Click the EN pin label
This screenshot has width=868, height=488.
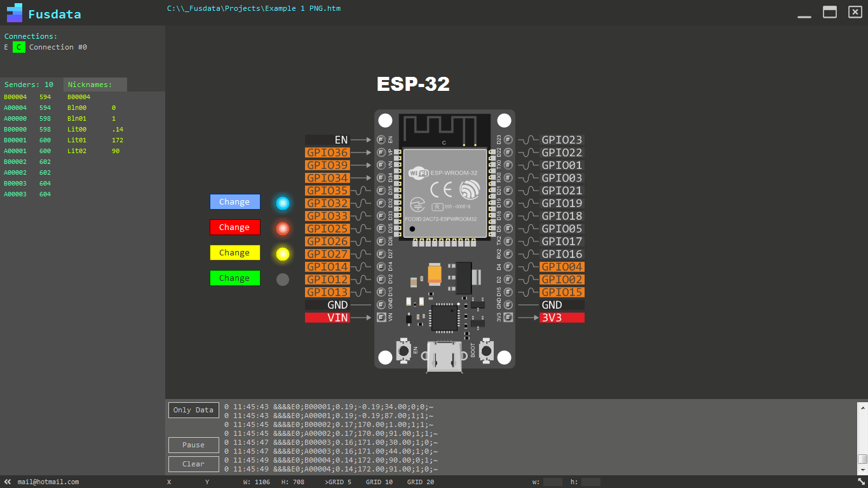pos(327,140)
